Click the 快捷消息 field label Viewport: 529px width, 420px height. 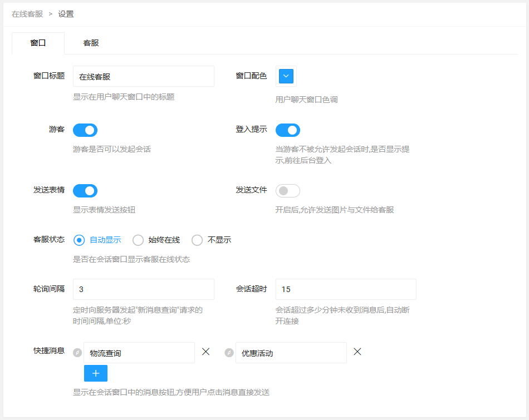pos(49,351)
